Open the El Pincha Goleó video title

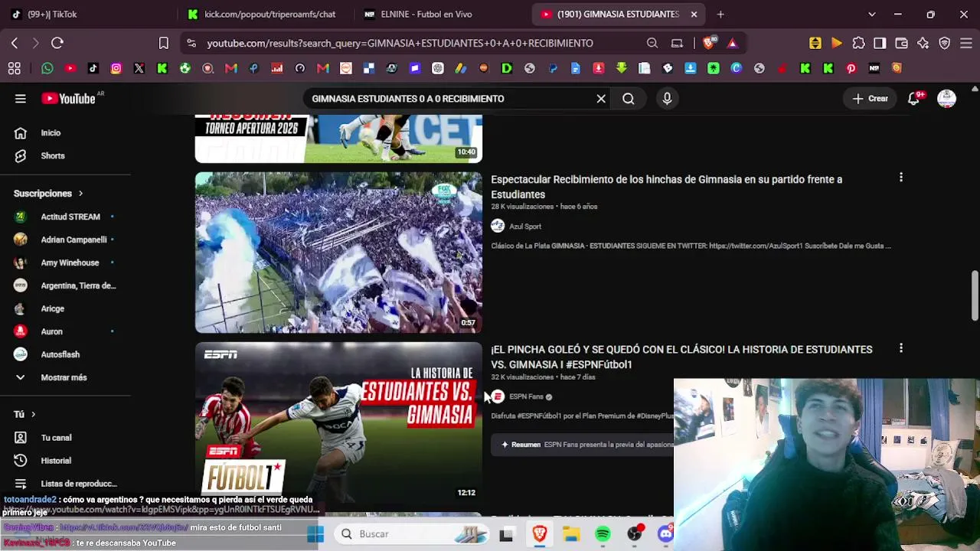click(x=681, y=357)
